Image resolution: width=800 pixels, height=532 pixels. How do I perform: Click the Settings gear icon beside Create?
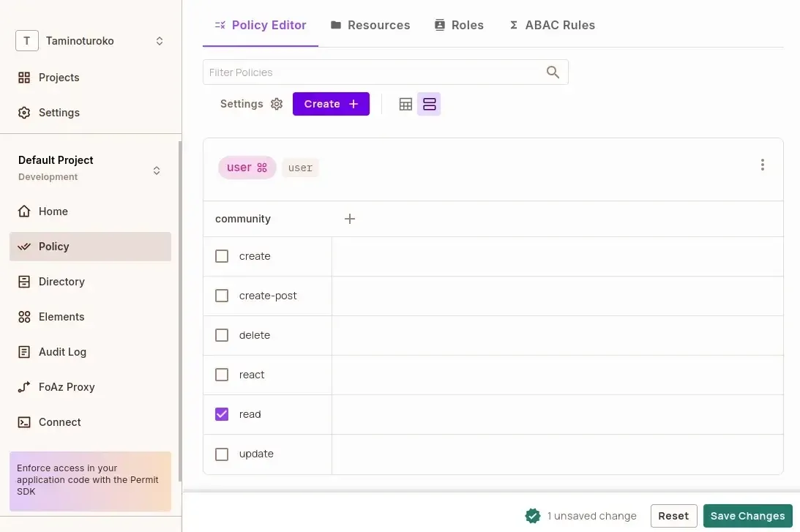click(x=277, y=104)
